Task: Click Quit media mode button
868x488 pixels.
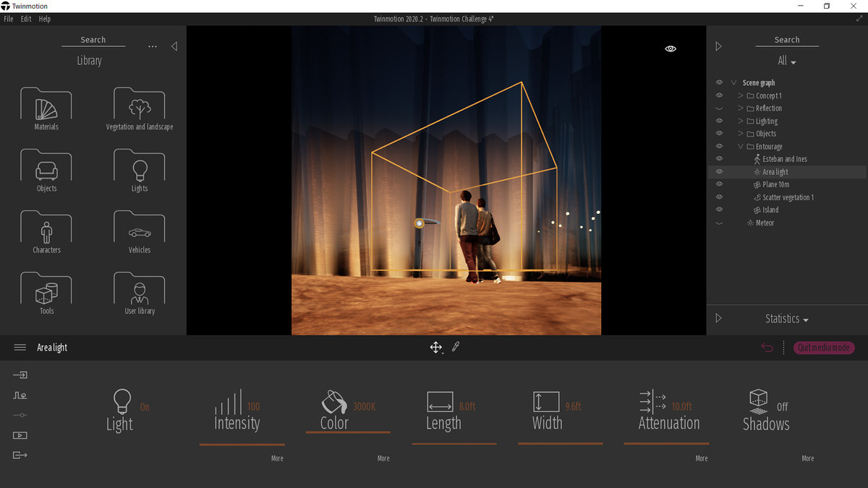Action: click(824, 348)
